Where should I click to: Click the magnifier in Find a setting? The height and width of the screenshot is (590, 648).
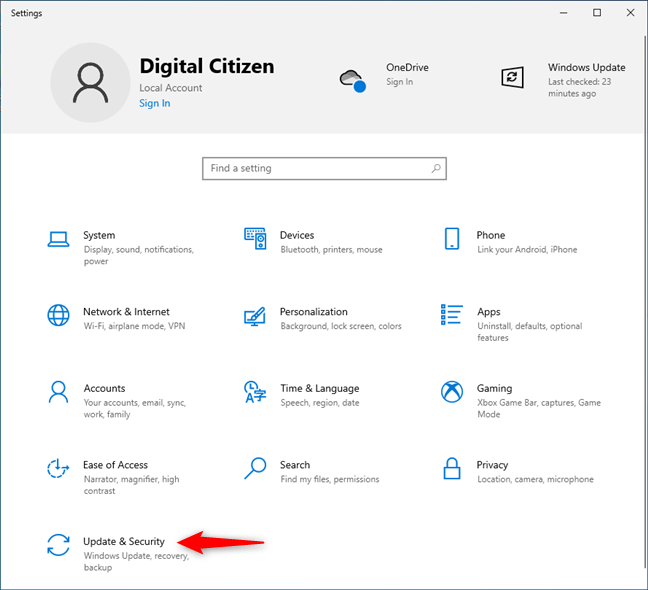436,168
